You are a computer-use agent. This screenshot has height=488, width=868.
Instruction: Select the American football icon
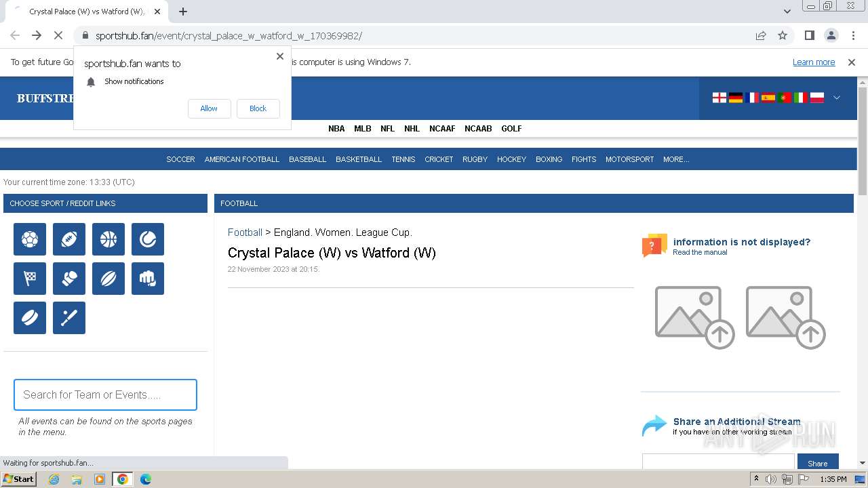[x=69, y=239]
